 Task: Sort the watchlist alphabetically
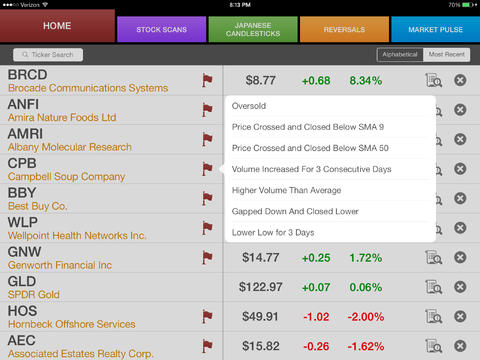pyautogui.click(x=400, y=55)
